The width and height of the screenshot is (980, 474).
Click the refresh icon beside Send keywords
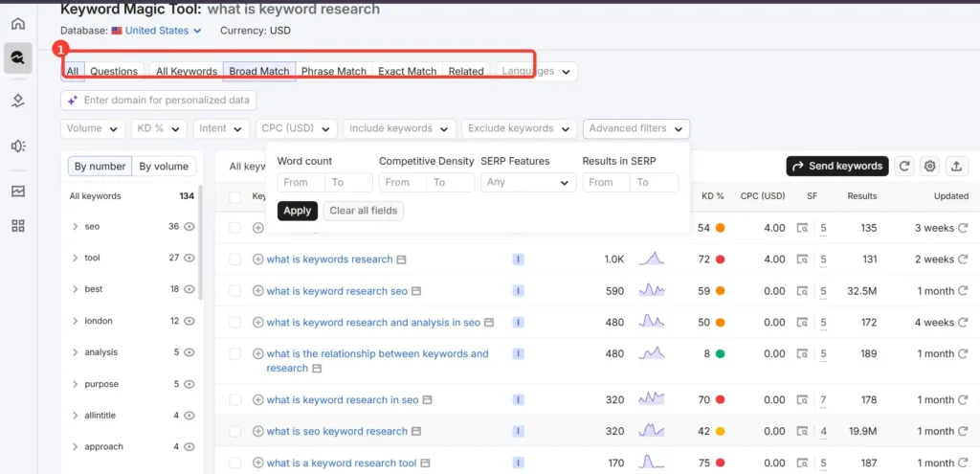click(903, 166)
